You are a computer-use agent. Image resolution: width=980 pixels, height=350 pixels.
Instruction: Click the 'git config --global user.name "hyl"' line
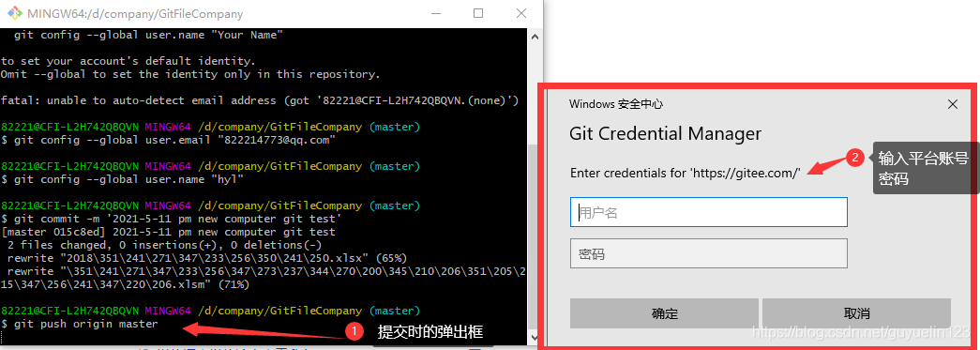point(123,179)
